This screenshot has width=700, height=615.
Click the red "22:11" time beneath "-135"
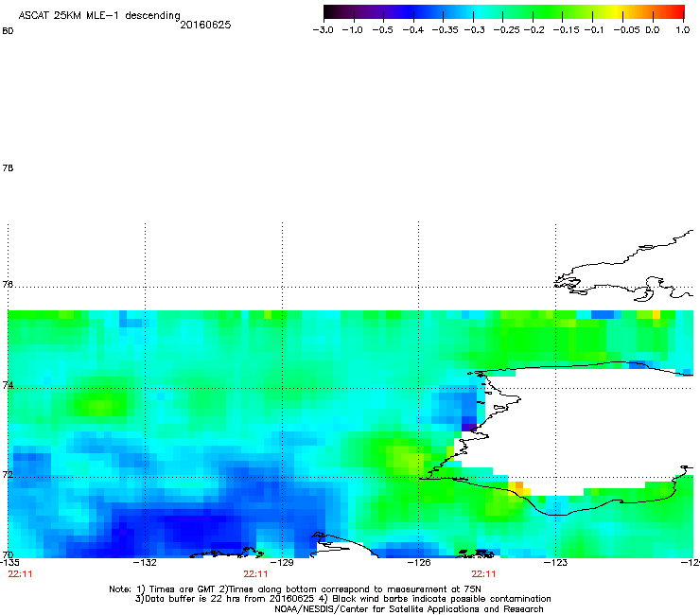[x=20, y=574]
